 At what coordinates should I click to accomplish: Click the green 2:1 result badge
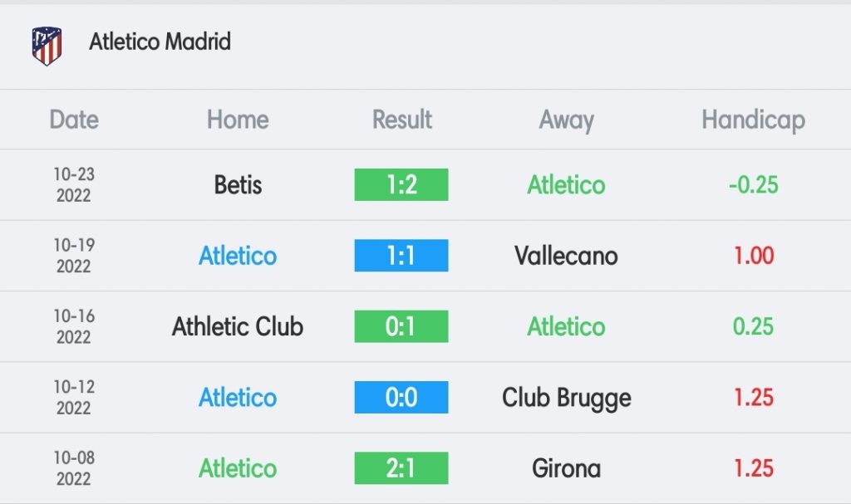point(401,468)
